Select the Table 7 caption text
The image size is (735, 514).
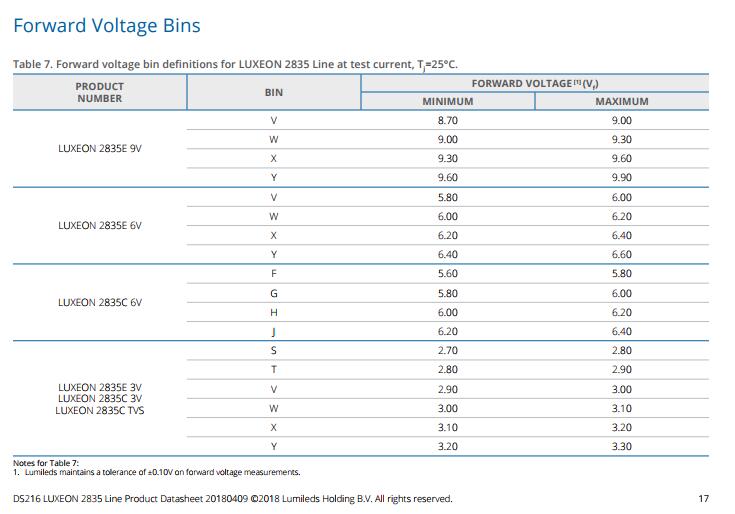pyautogui.click(x=235, y=64)
